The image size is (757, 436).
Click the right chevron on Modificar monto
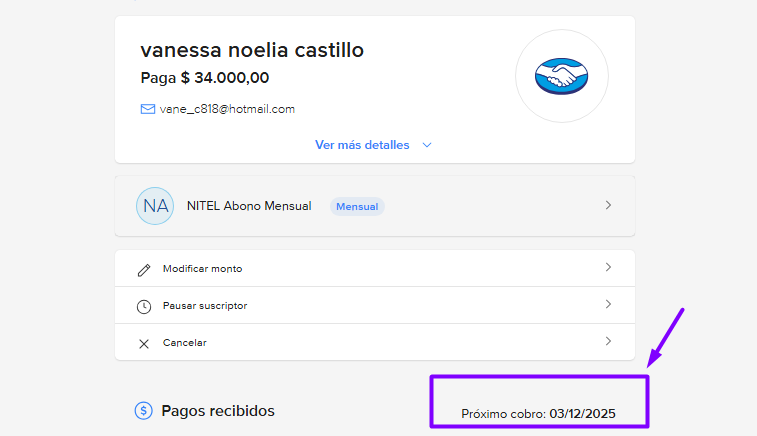click(x=608, y=268)
